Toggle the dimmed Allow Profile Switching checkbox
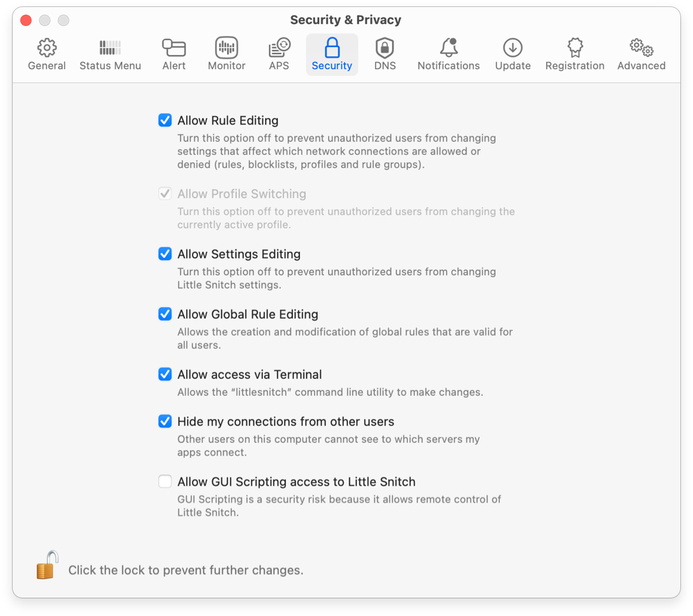693x616 pixels. tap(165, 193)
